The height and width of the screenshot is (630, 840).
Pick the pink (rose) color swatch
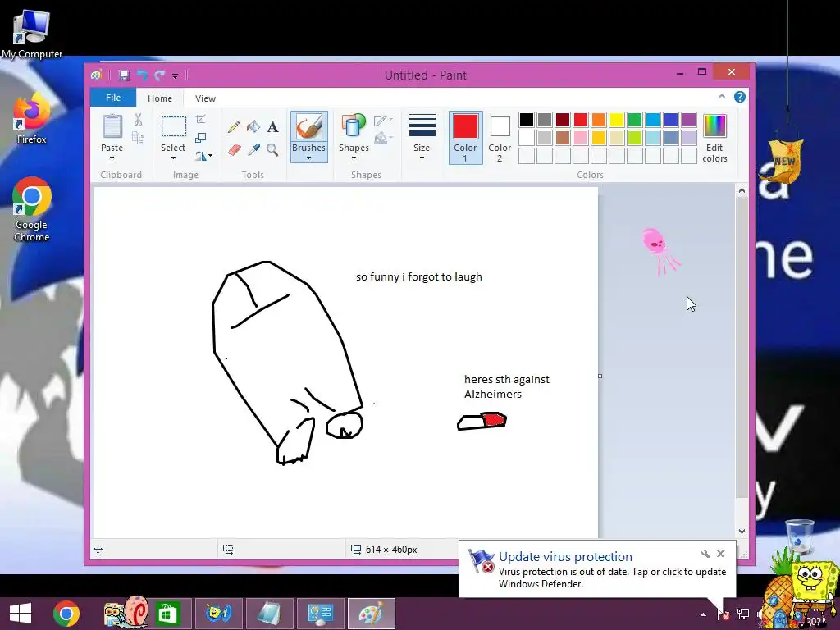[581, 138]
